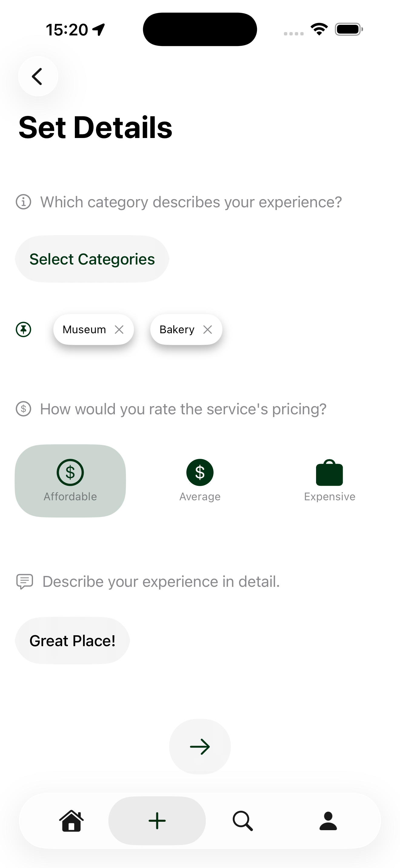400x868 pixels.
Task: Tap the dollar icon beside pricing question
Action: tap(24, 409)
